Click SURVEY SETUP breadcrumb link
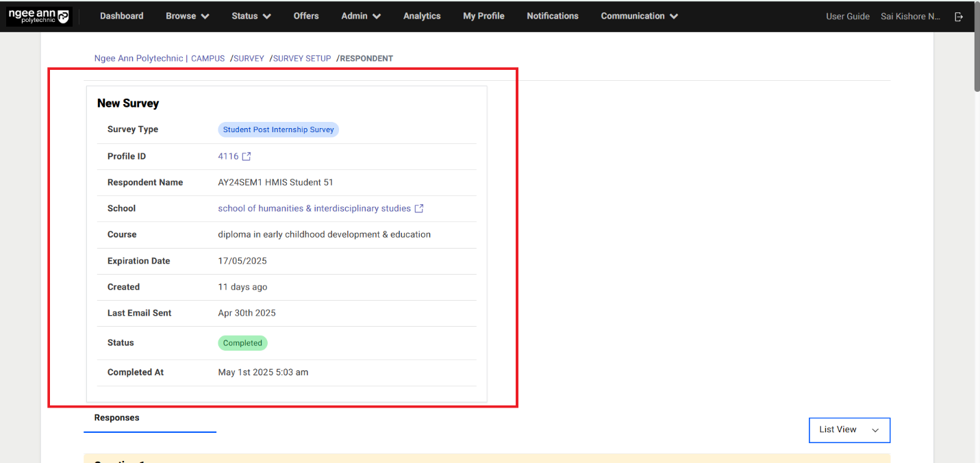 (x=302, y=59)
